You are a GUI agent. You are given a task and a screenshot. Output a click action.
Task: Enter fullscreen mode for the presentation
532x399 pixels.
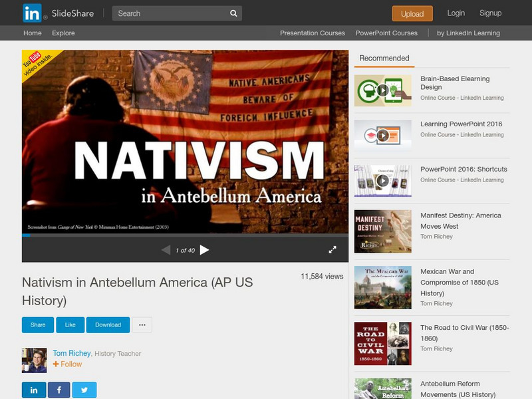333,251
